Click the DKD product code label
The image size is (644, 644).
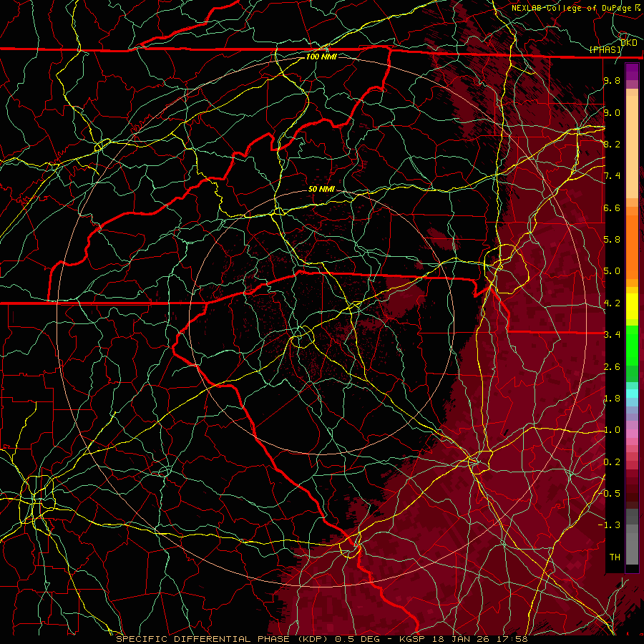pyautogui.click(x=629, y=43)
